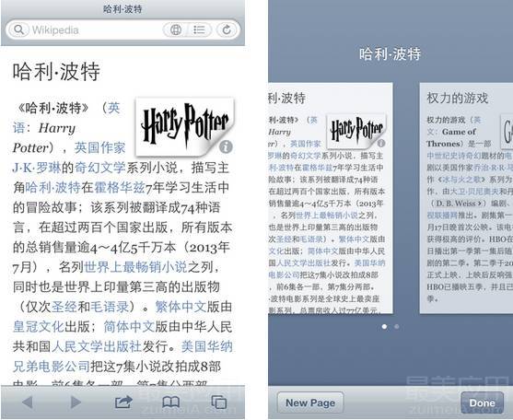Open the language globe icon
The width and height of the screenshot is (513, 420).
176,29
